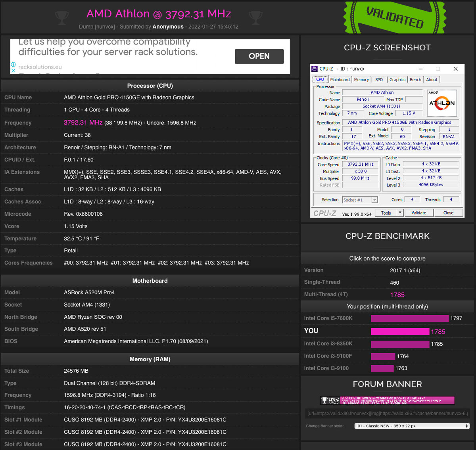Open the Change Banner style dropdown
The height and width of the screenshot is (450, 476).
tap(412, 426)
